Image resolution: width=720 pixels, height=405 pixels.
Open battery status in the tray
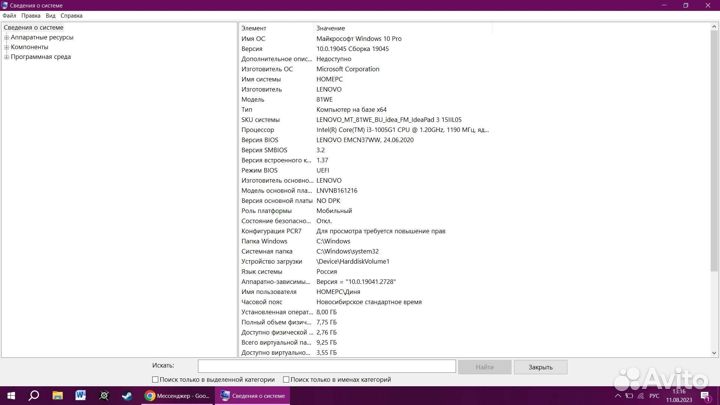(629, 396)
